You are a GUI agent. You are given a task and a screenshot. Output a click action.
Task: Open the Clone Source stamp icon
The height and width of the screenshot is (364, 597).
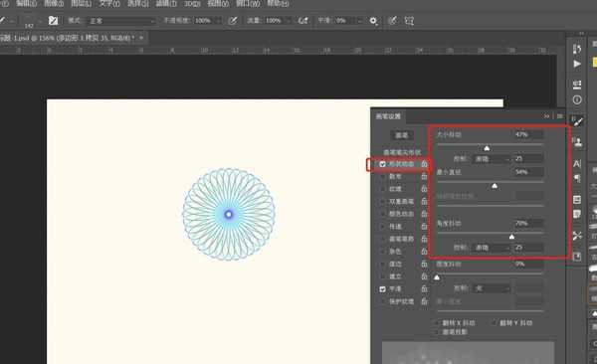point(577,142)
